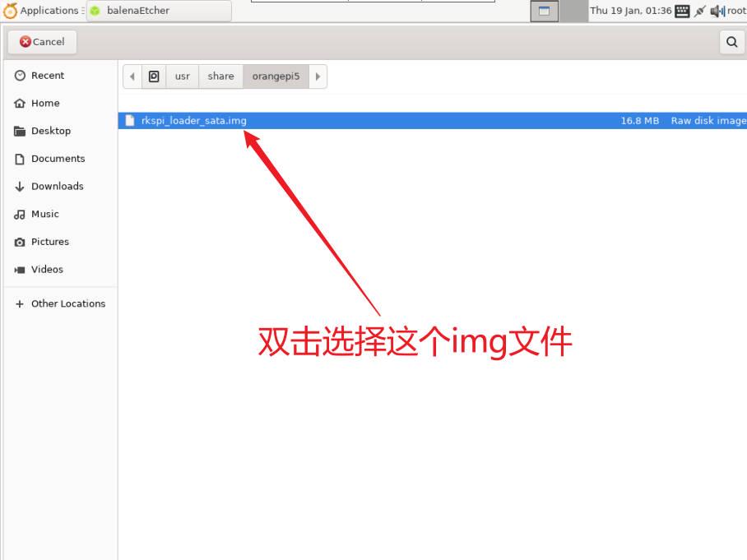The width and height of the screenshot is (747, 560).
Task: Open Recent in the sidebar
Action: click(61, 75)
